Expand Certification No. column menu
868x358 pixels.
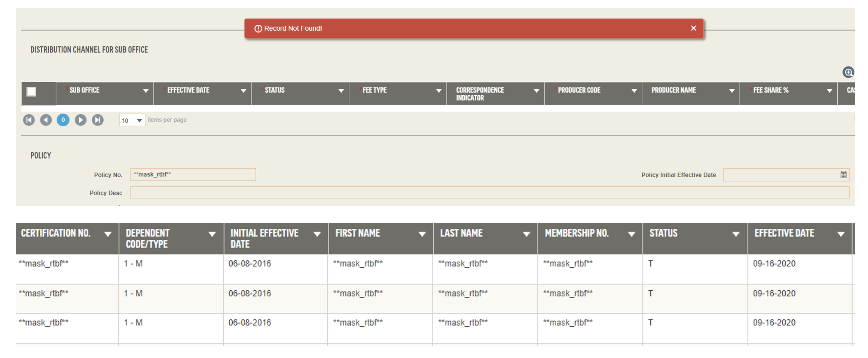click(x=108, y=234)
